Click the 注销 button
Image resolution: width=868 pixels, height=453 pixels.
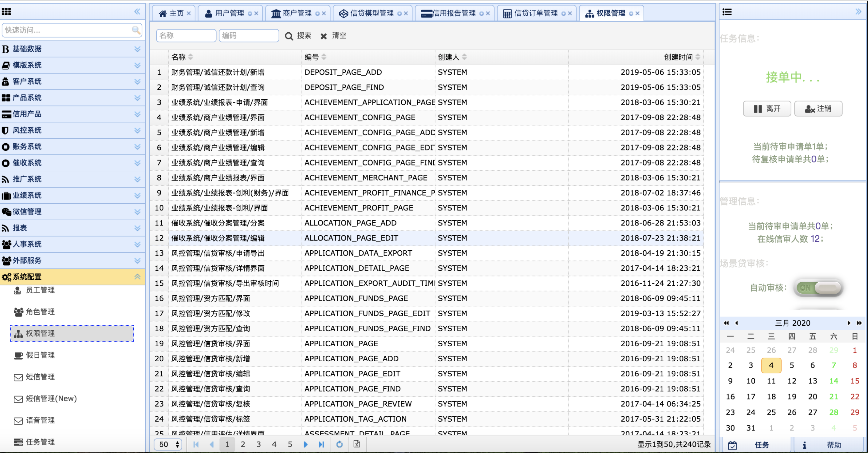point(818,108)
